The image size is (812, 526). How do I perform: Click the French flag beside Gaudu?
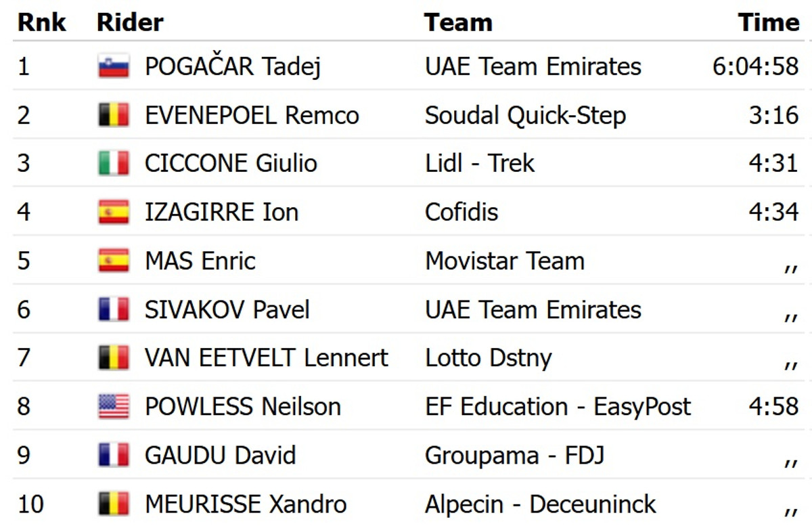(x=113, y=456)
